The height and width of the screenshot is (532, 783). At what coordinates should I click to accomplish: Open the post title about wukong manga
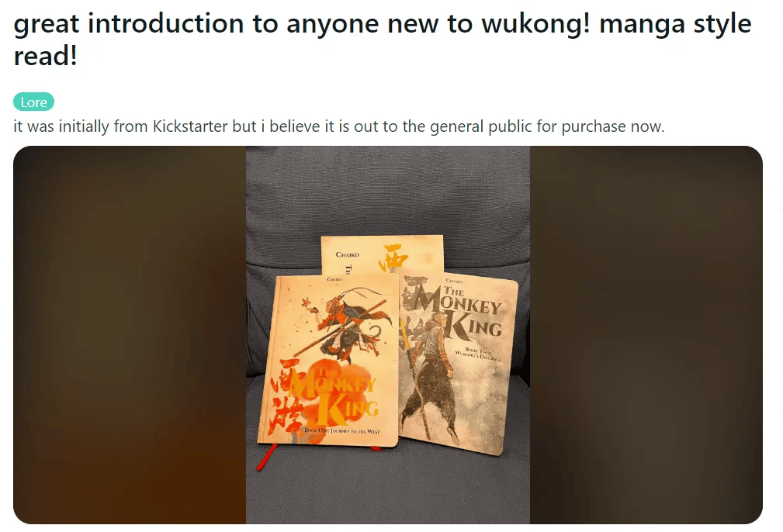point(383,40)
